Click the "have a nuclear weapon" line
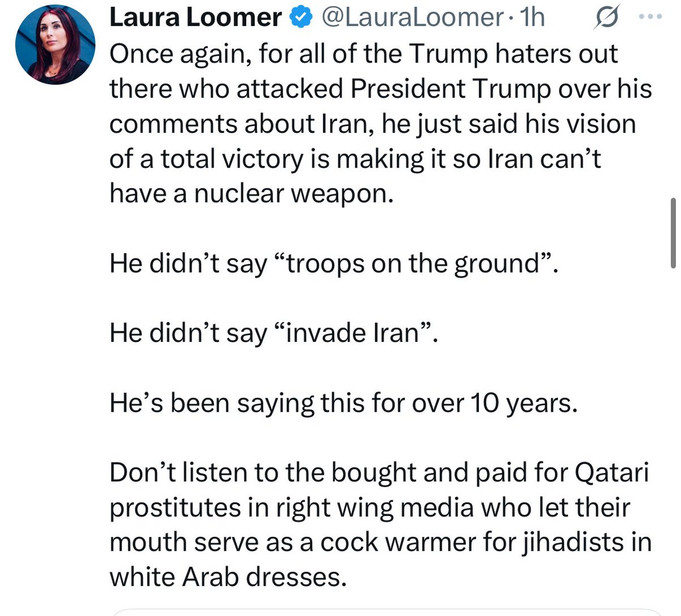 [251, 194]
